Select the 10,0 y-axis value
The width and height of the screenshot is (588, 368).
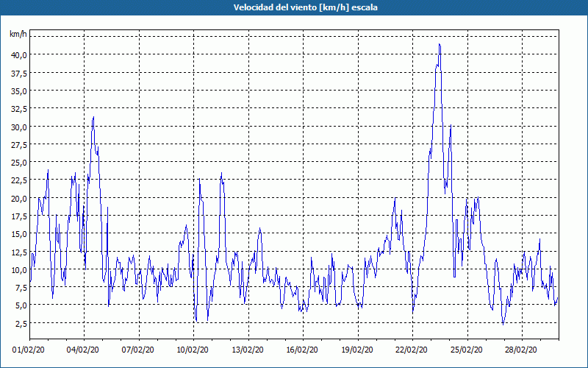point(19,270)
